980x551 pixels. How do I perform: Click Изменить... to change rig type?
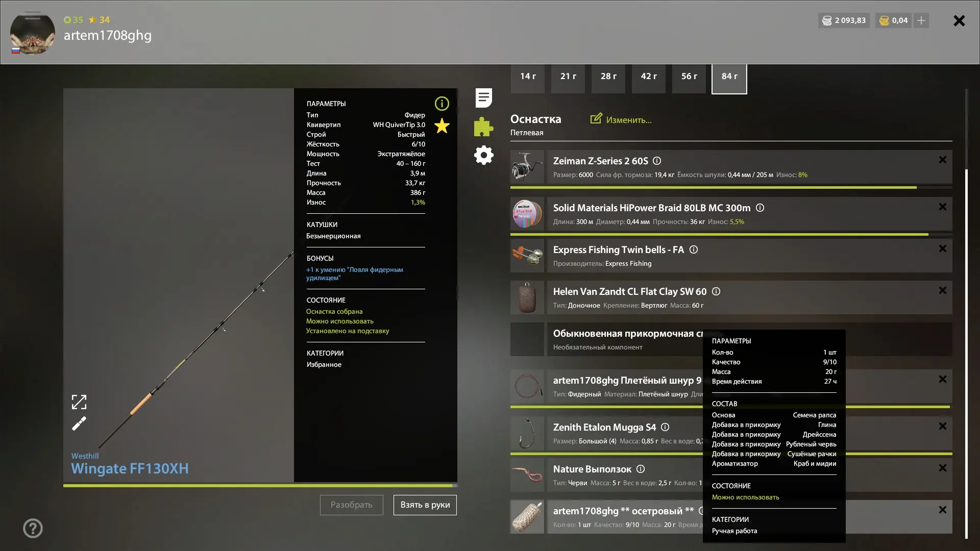click(x=621, y=119)
